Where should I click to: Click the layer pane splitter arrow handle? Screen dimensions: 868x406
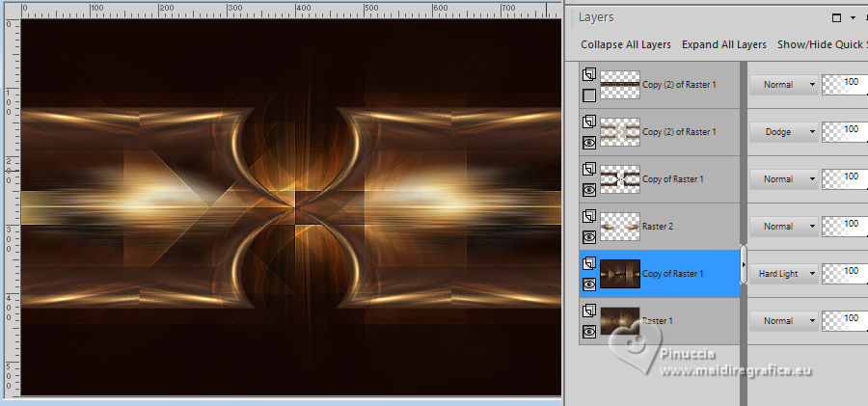[x=744, y=264]
